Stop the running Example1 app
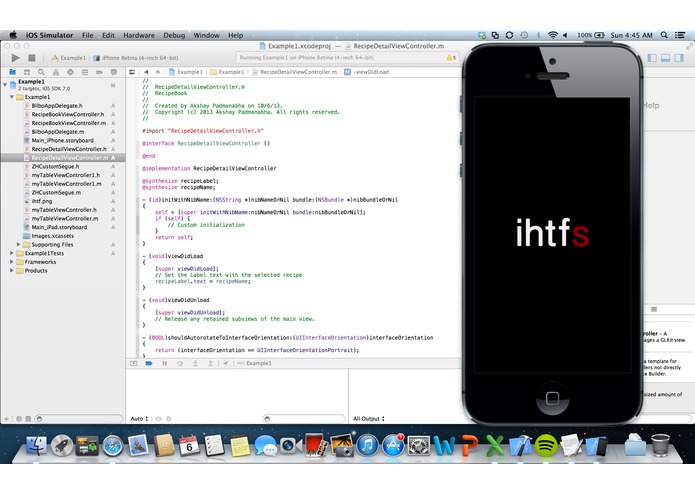The image size is (695, 494). 31,58
